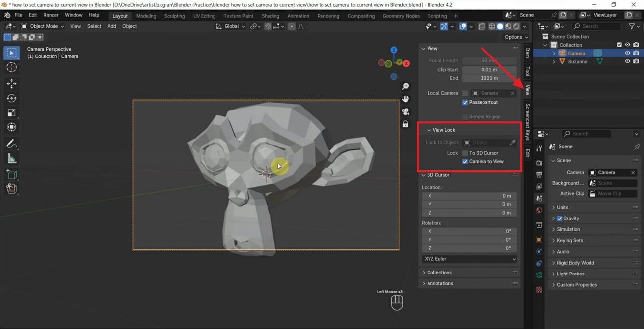Open the Texture properties tab icon

tap(539, 290)
